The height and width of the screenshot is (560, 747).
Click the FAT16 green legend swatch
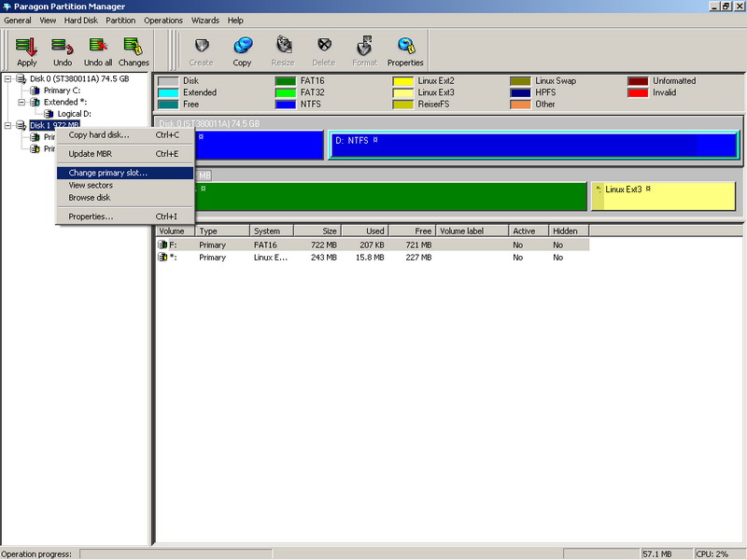pyautogui.click(x=286, y=81)
